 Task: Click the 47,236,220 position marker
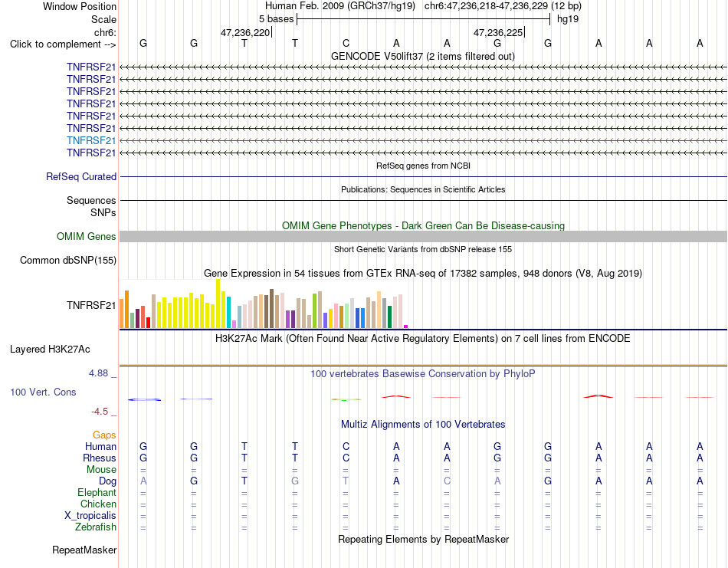point(244,32)
